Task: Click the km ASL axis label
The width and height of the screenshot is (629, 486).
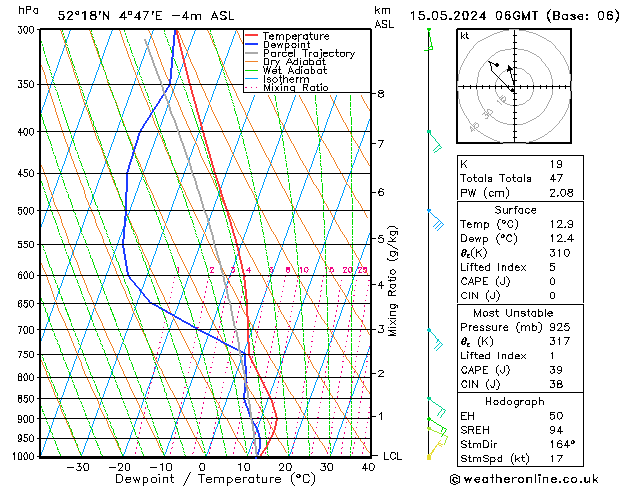Action: (384, 17)
